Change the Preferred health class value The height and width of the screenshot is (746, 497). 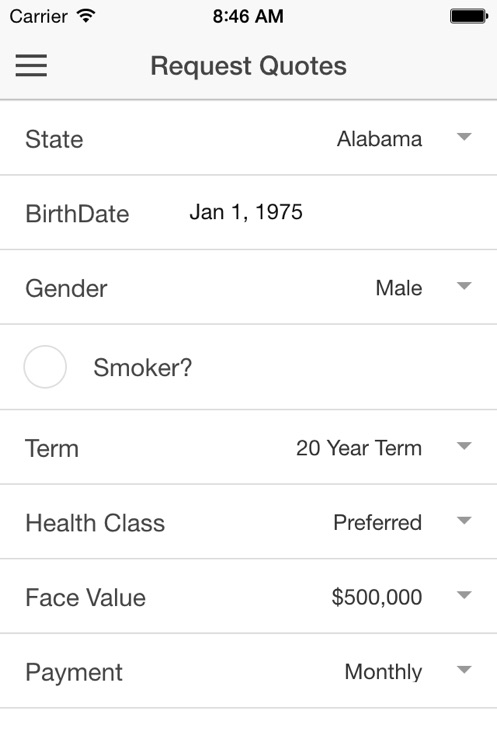(378, 522)
